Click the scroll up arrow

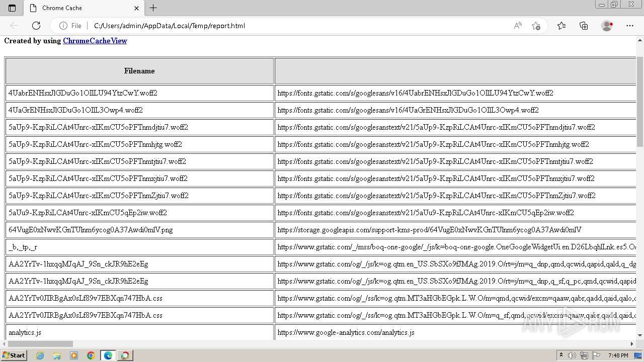click(x=640, y=40)
